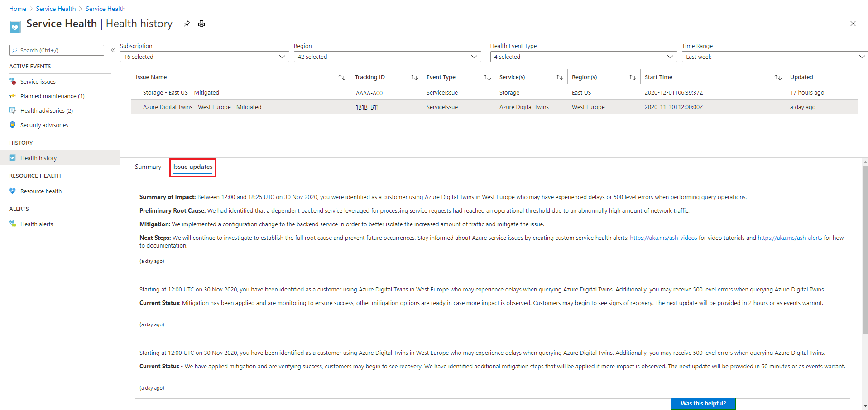The height and width of the screenshot is (410, 868).
Task: Click last Service Health breadcrumb link
Action: 106,9
